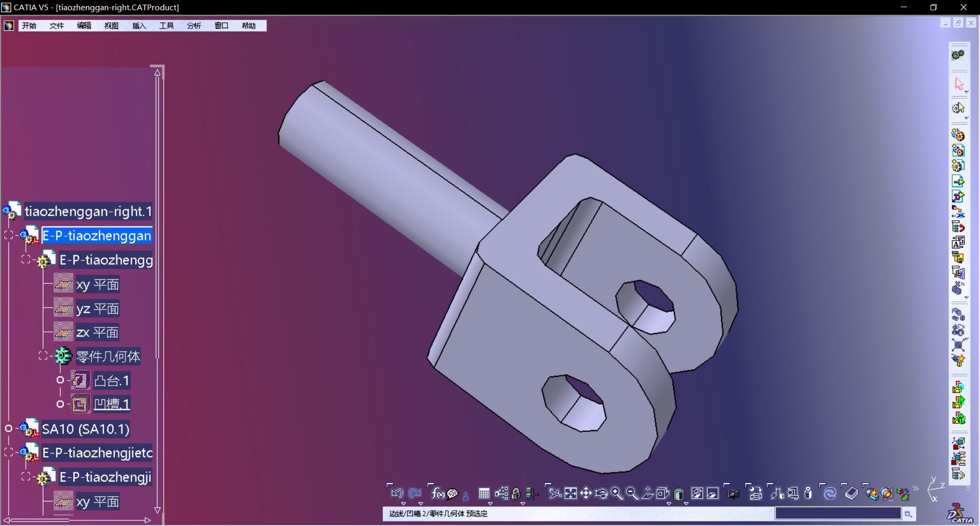Click the Replace Component icon
The width and height of the screenshot is (980, 526).
(x=958, y=212)
